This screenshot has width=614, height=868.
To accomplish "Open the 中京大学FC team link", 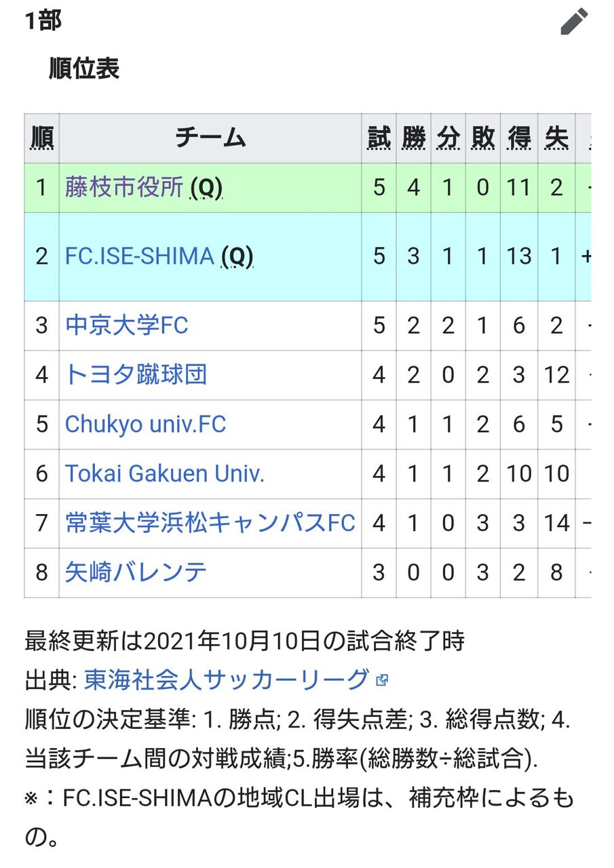I will (126, 325).
